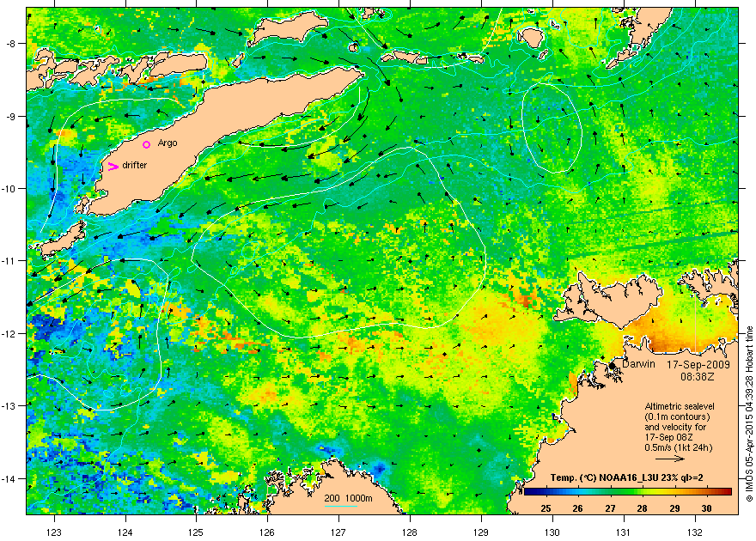
Task: Click the '132' longitude axis label
Action: pos(695,532)
